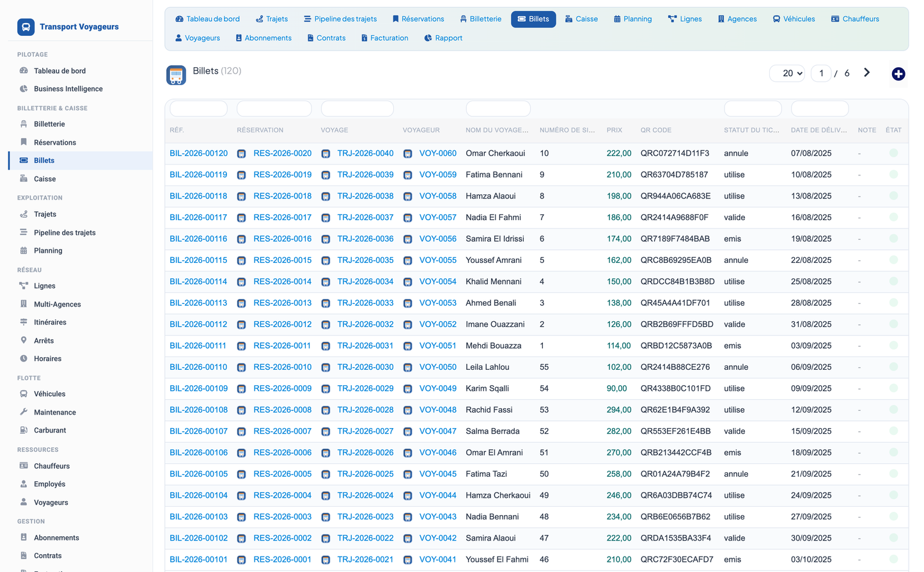
Task: Go to next page using chevron arrow
Action: (866, 73)
